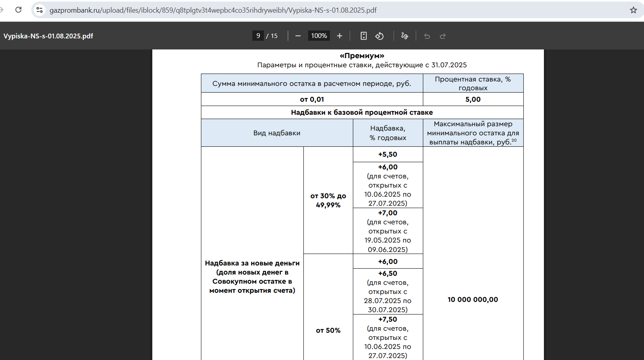Click 'Надбавки к базовой процентной ставке' row
The height and width of the screenshot is (360, 644).
(362, 112)
